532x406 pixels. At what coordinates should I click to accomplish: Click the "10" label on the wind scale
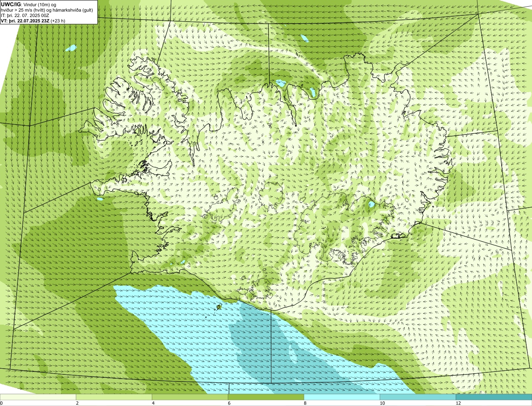click(x=382, y=403)
